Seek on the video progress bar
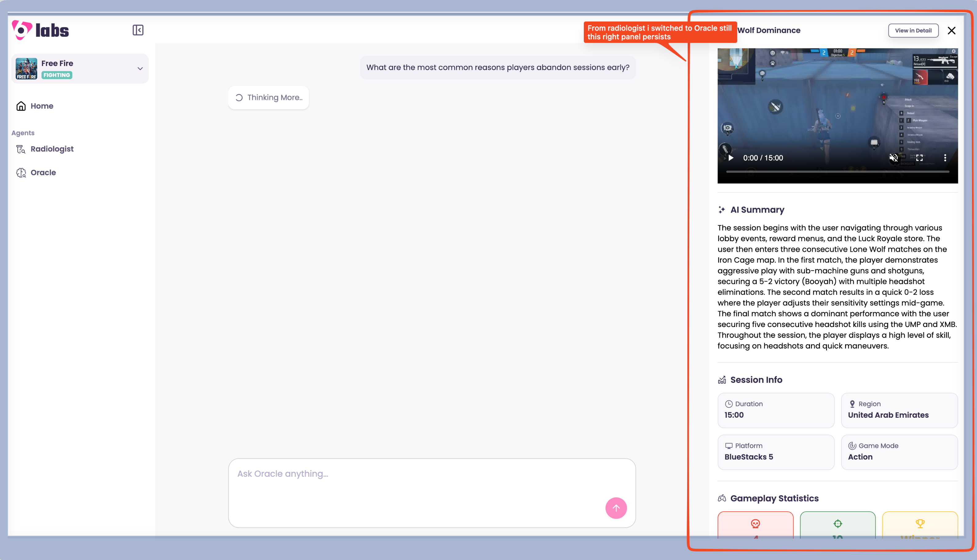This screenshot has width=977, height=560. click(x=837, y=172)
